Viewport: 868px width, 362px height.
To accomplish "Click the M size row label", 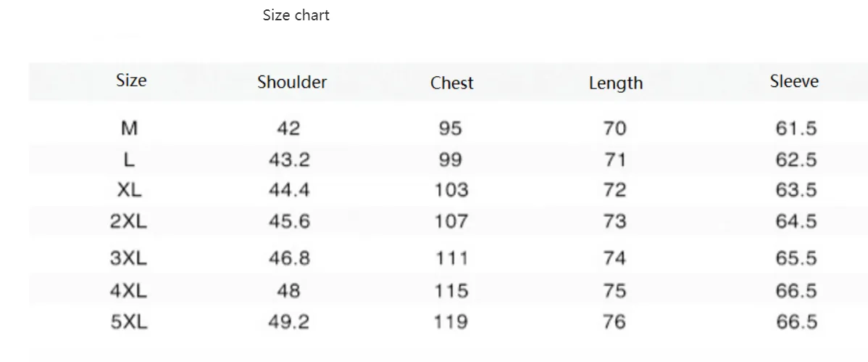I will pyautogui.click(x=129, y=128).
